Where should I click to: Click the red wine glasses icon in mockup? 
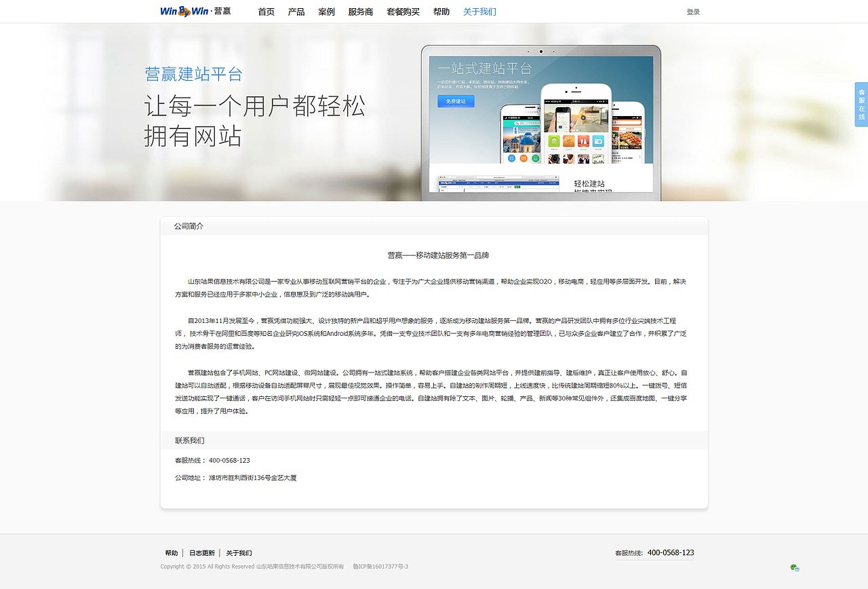tap(583, 140)
